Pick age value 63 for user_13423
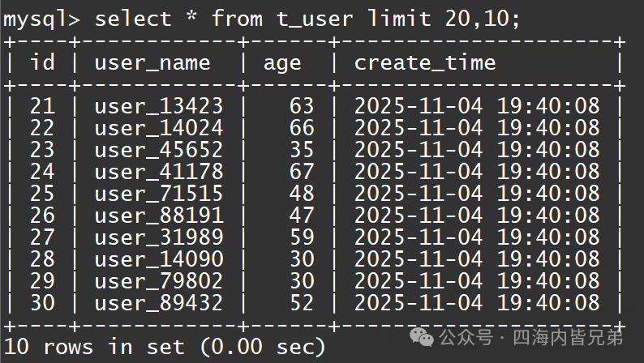Viewport: 644px width, 363px height. tap(302, 106)
